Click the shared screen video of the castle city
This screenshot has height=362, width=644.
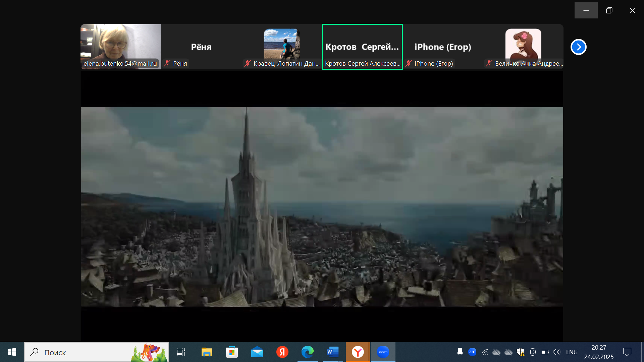coord(322,206)
